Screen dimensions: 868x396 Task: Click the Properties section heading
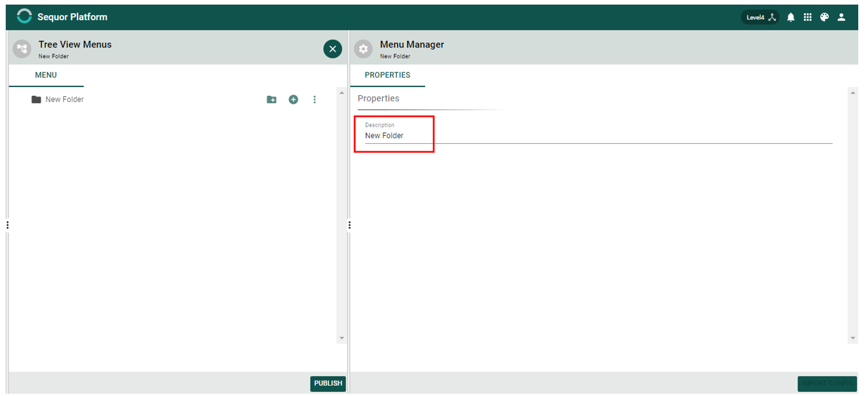(x=378, y=99)
